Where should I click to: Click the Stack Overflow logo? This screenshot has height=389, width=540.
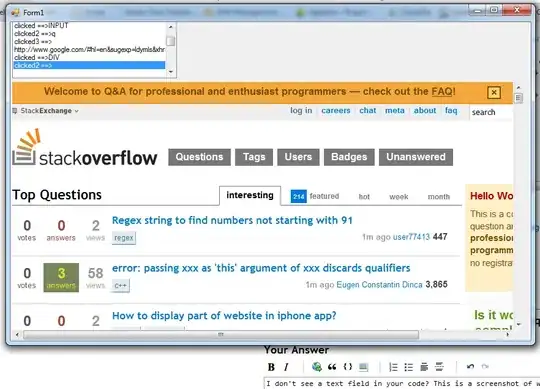85,147
